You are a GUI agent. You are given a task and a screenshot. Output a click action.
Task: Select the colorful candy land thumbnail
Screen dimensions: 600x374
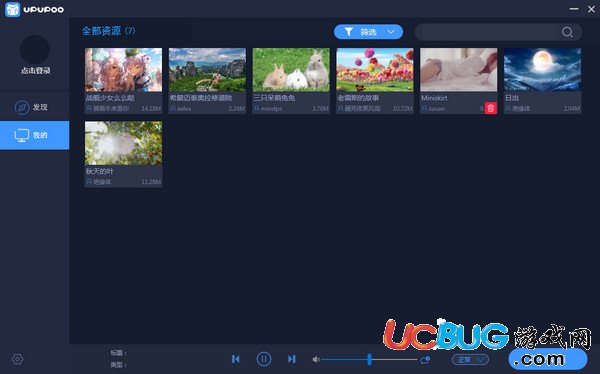click(375, 70)
